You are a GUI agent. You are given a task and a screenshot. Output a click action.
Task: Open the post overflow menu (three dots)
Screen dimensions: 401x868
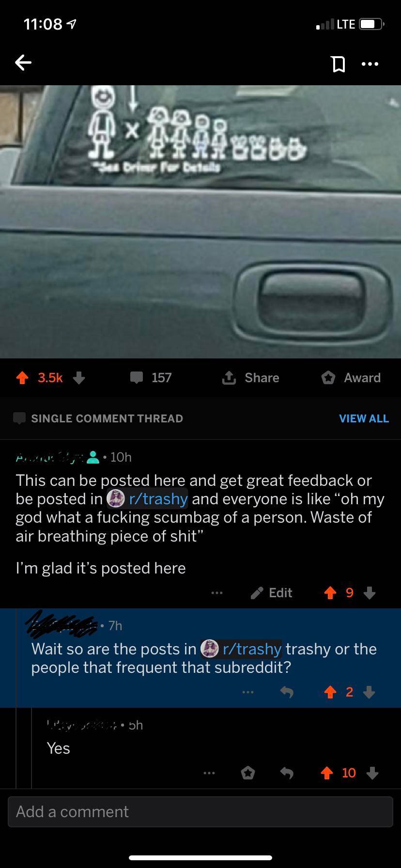pos(370,63)
